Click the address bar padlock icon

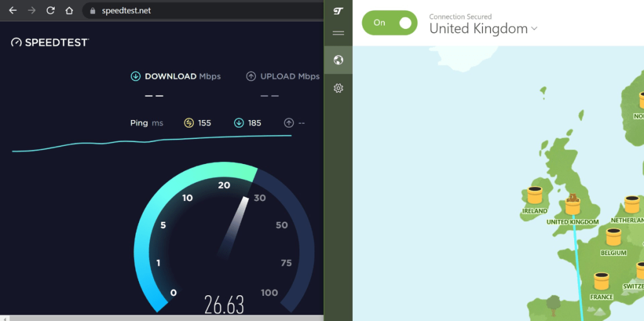click(x=93, y=11)
